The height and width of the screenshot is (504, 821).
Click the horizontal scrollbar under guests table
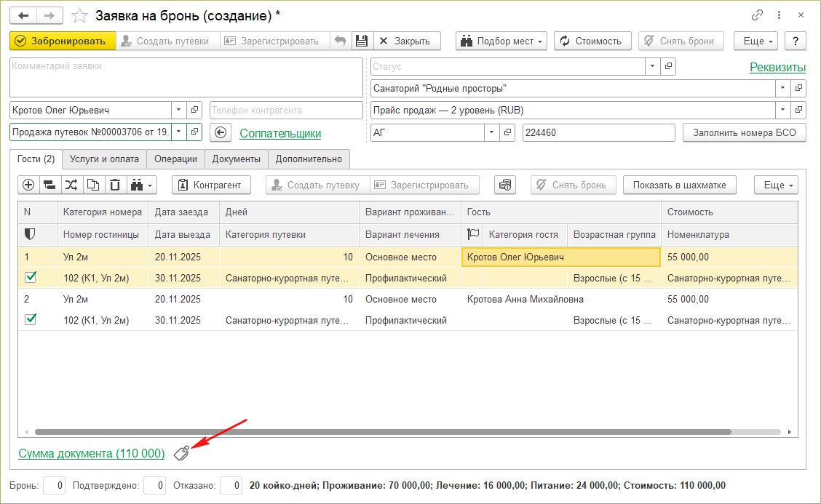382,431
